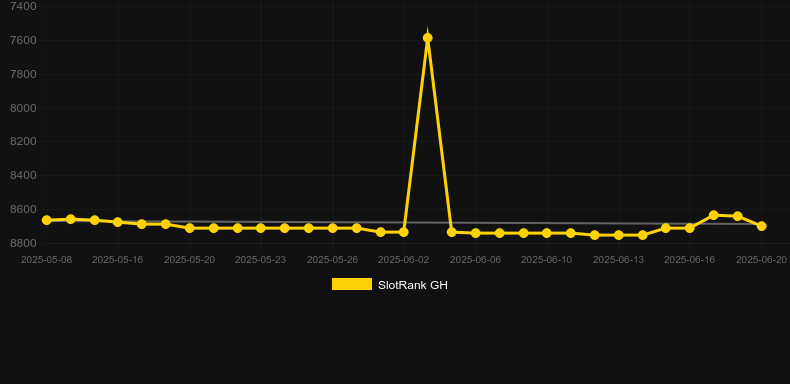This screenshot has width=790, height=384.
Task: Select the peak data point near 7600
Action: (427, 38)
